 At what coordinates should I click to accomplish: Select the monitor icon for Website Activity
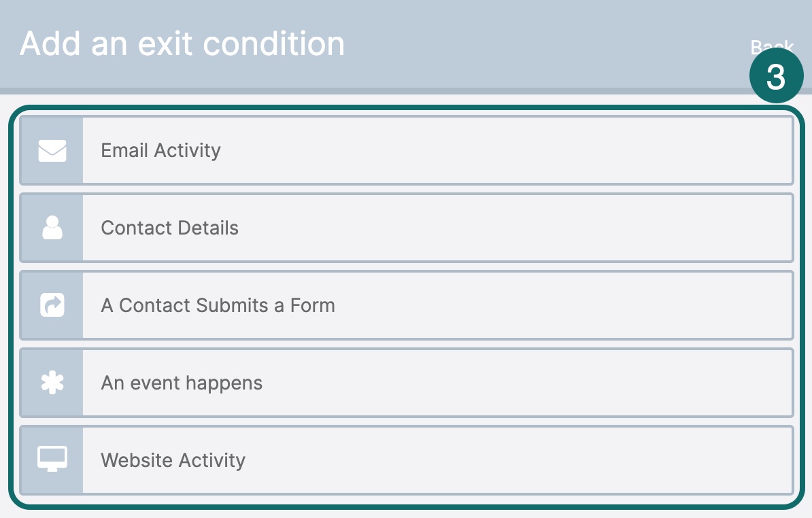point(52,460)
